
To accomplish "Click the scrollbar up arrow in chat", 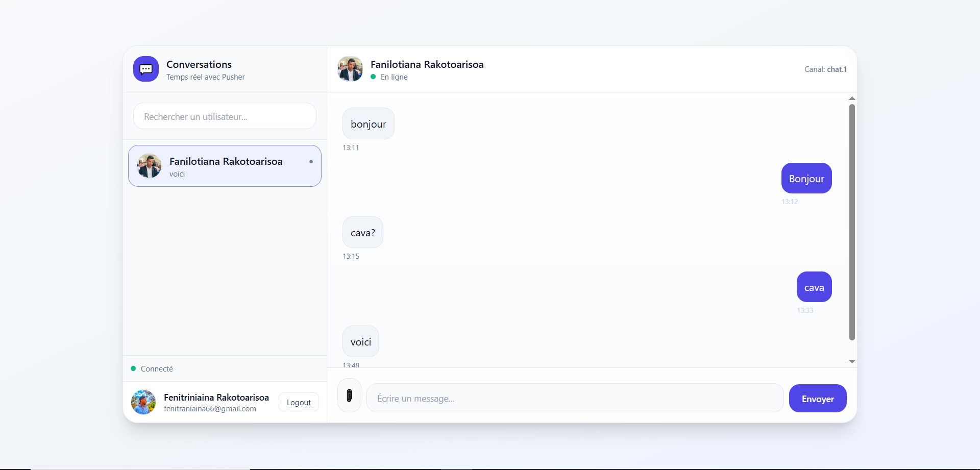I will (x=852, y=98).
